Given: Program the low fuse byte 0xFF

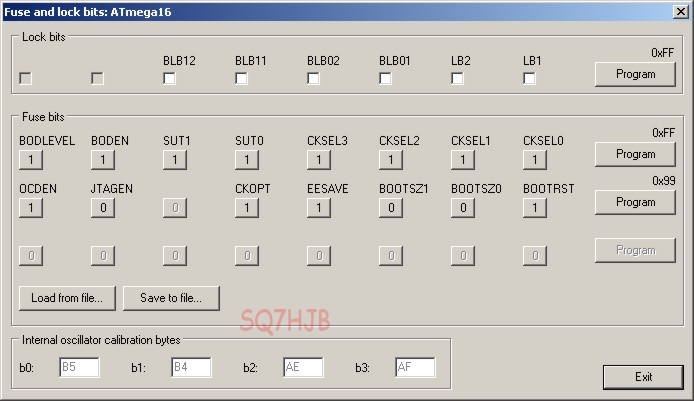Looking at the screenshot, I should click(x=635, y=154).
